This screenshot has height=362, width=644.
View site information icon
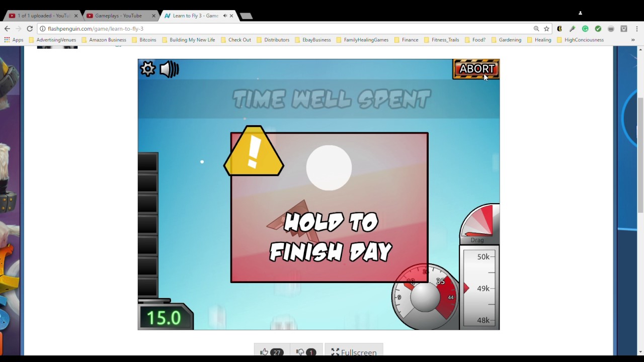pos(43,29)
